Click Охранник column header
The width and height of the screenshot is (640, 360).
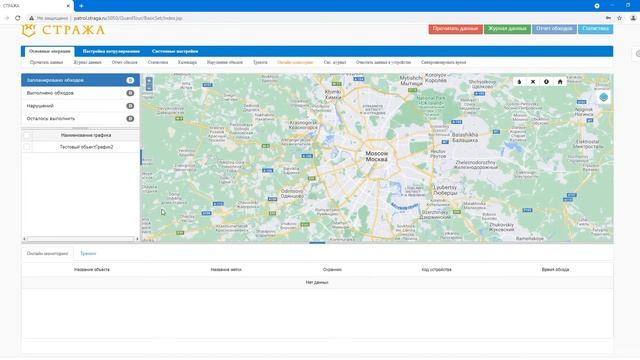click(332, 269)
